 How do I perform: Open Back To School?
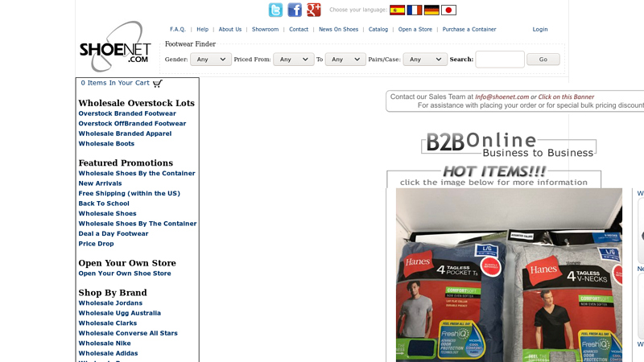(104, 204)
